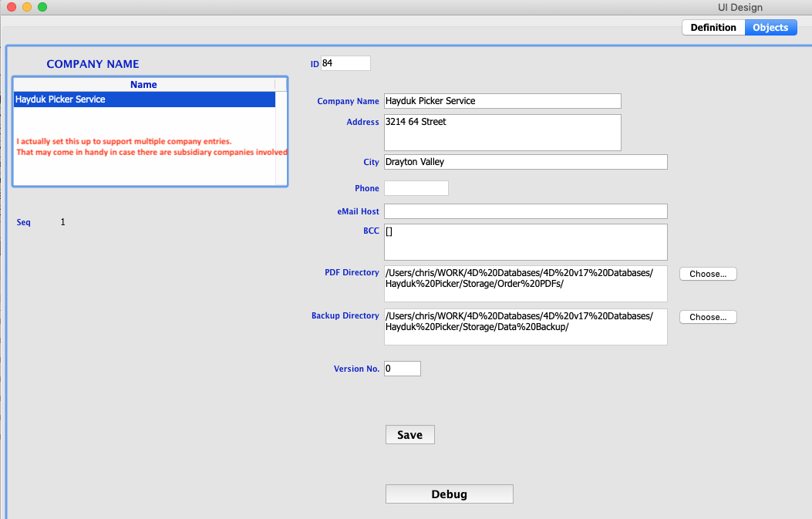
Task: Click the eMail Host field
Action: point(526,211)
